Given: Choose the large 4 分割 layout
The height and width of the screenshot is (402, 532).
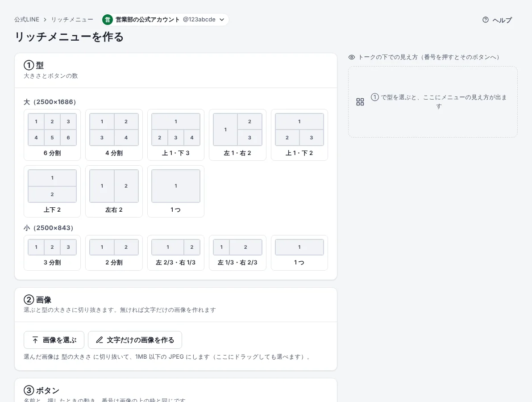Looking at the screenshot, I should [114, 135].
